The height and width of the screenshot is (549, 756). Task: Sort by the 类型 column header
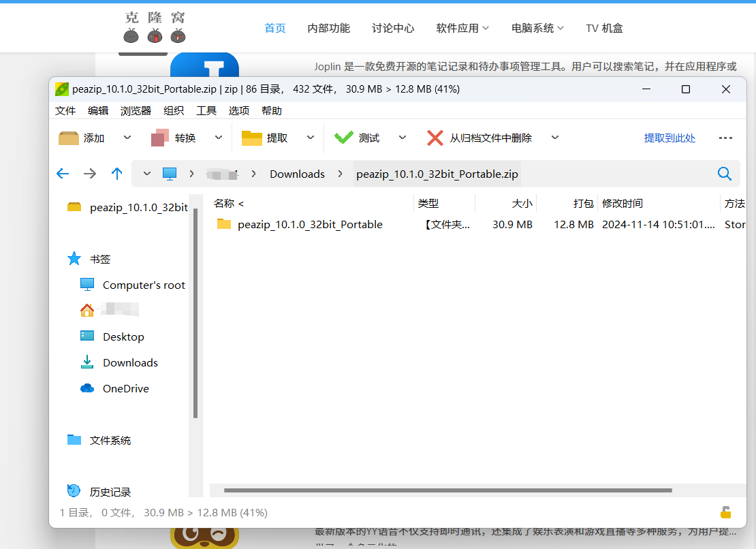point(428,204)
